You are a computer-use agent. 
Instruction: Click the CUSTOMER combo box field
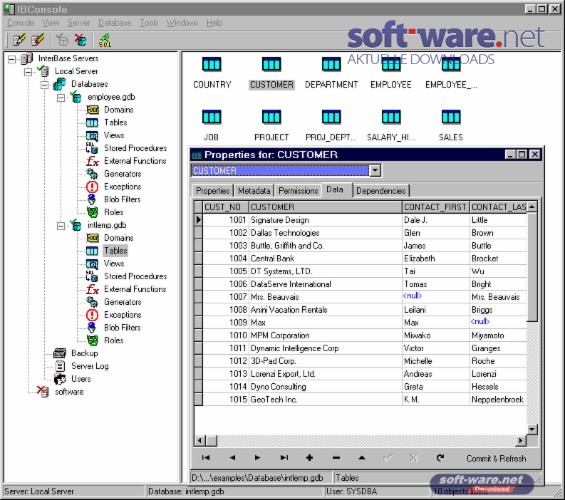[x=280, y=170]
